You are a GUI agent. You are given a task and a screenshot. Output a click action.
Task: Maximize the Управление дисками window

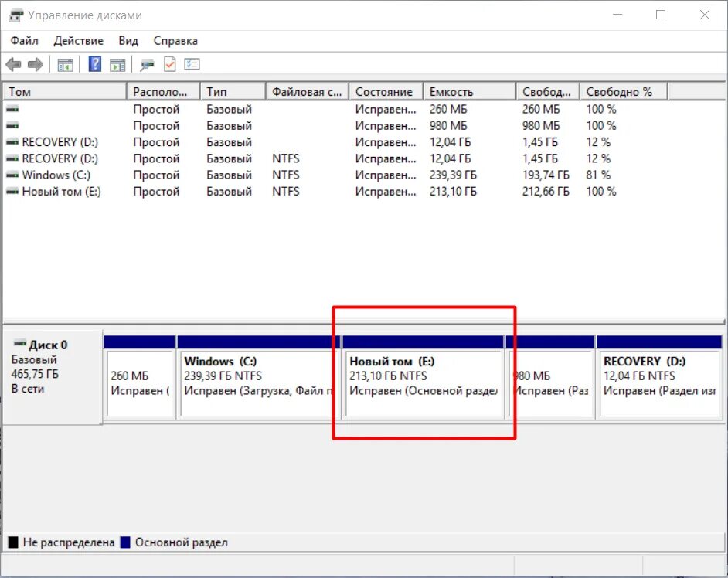pyautogui.click(x=661, y=15)
